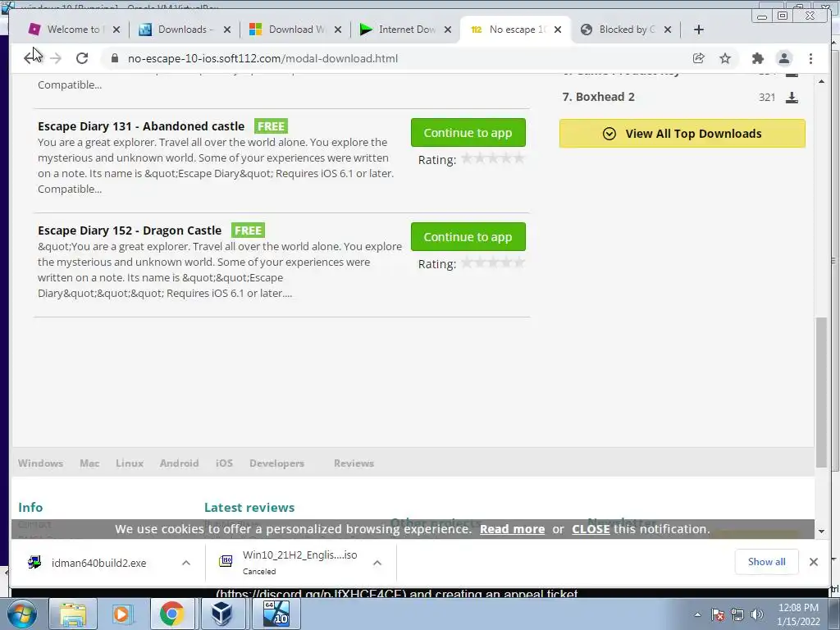The image size is (840, 630).
Task: Click the Chrome icon in the taskbar
Action: pos(171,614)
